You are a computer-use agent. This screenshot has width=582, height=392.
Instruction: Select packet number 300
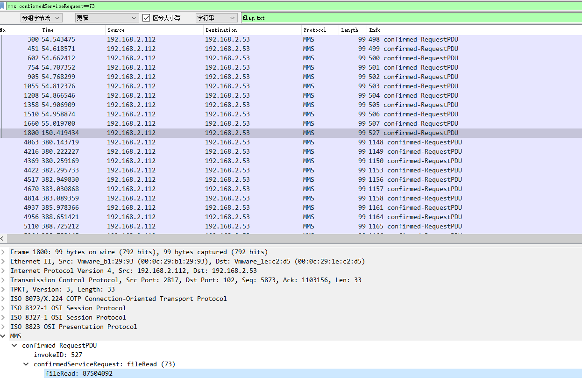291,39
